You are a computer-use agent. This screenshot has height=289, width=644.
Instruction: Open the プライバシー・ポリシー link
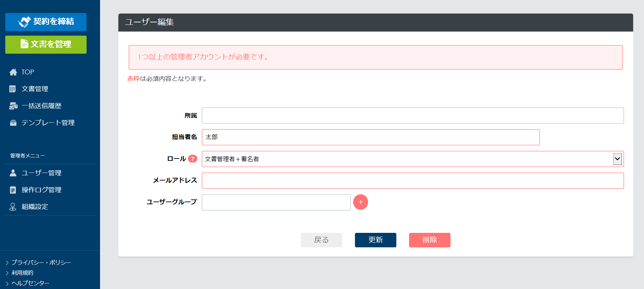coord(41,262)
